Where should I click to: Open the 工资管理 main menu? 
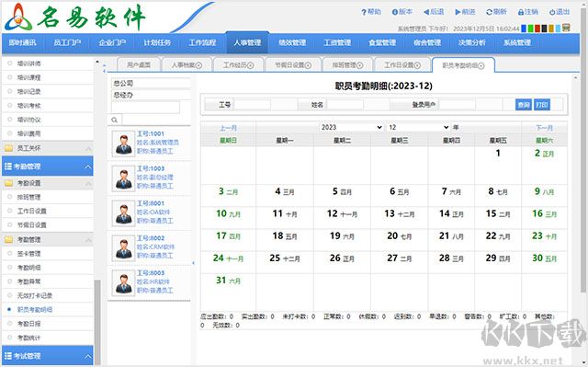[x=337, y=43]
